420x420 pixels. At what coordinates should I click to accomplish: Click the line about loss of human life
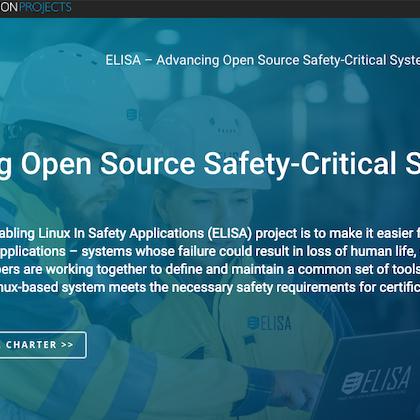pos(210,251)
